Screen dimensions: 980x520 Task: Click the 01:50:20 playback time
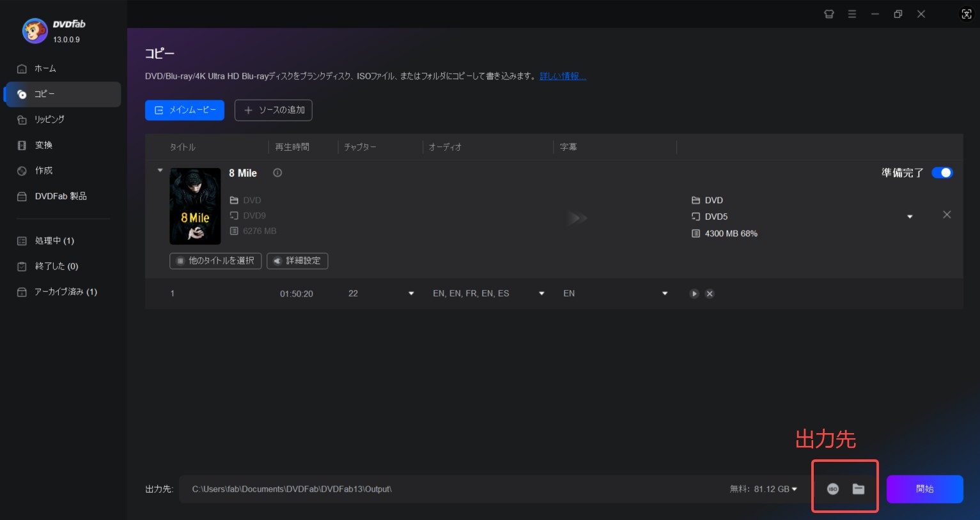point(297,293)
